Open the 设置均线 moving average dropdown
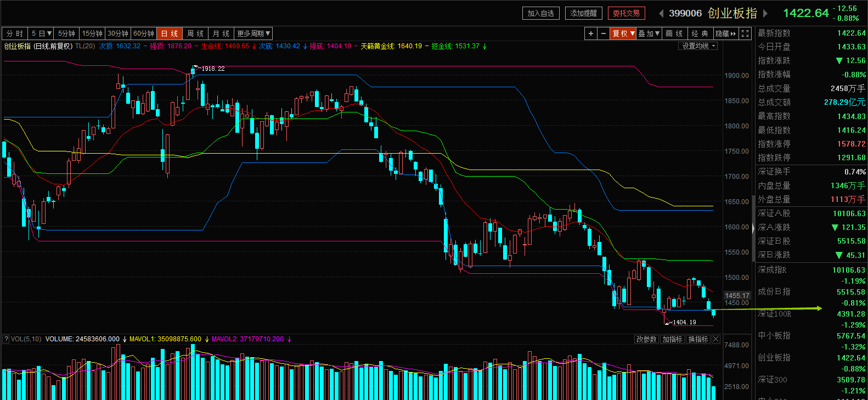Viewport: 868px width, 400px height. tap(698, 46)
